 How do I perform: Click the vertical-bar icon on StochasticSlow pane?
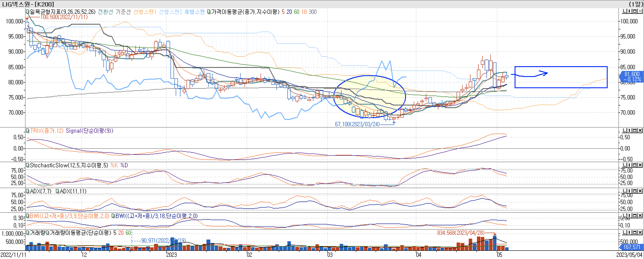point(630,165)
